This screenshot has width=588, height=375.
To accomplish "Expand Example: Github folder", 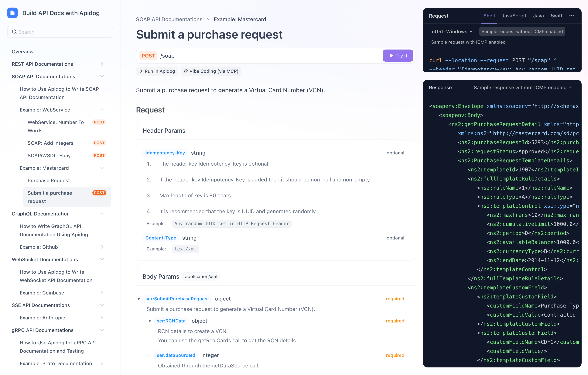I will click(102, 247).
